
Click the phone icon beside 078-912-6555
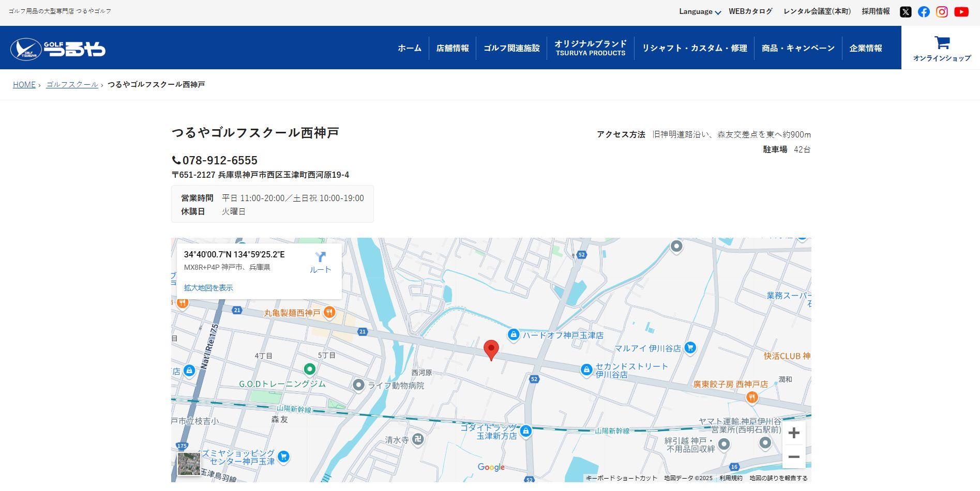(x=176, y=160)
